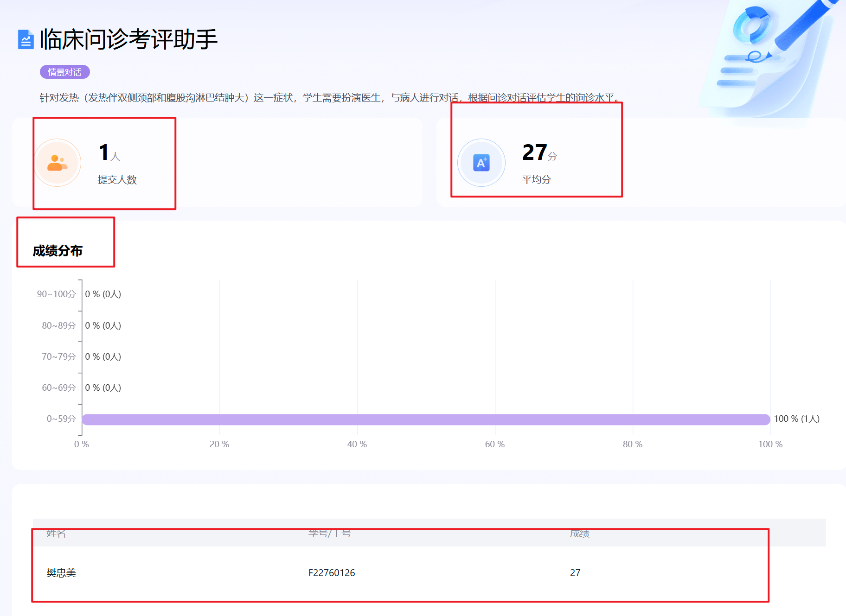Click the 姓名 column header
Screen dimensions: 846x616
[56, 533]
